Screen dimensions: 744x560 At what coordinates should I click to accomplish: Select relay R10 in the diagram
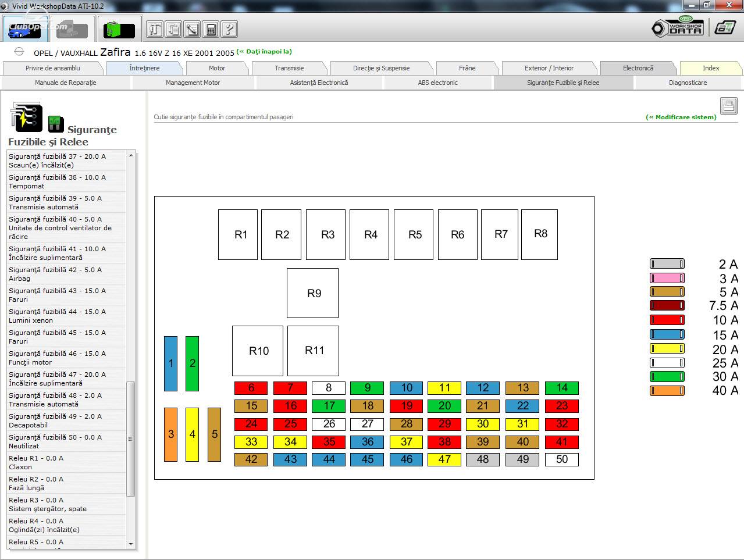click(258, 351)
